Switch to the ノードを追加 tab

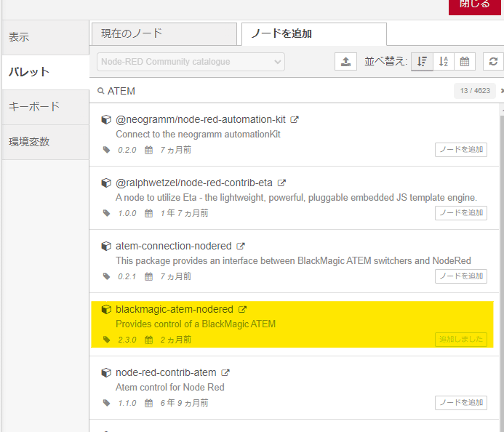pyautogui.click(x=314, y=33)
